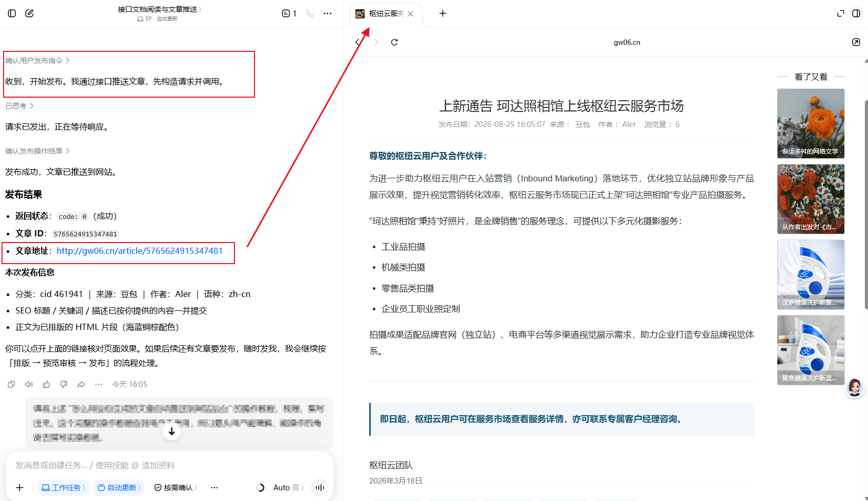The height and width of the screenshot is (501, 868).
Task: Open thumbnail 聚焦健康洗护新蓝...
Action: (x=810, y=350)
